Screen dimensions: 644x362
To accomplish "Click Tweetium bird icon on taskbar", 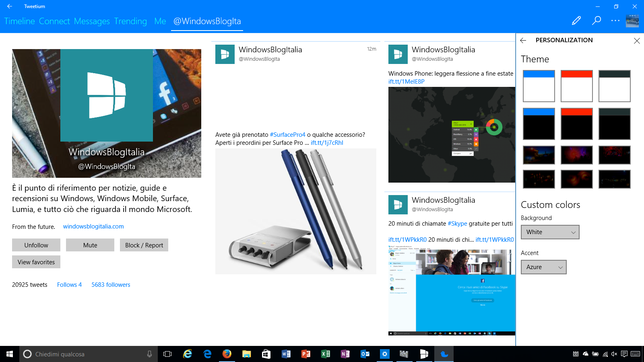I will point(444,354).
